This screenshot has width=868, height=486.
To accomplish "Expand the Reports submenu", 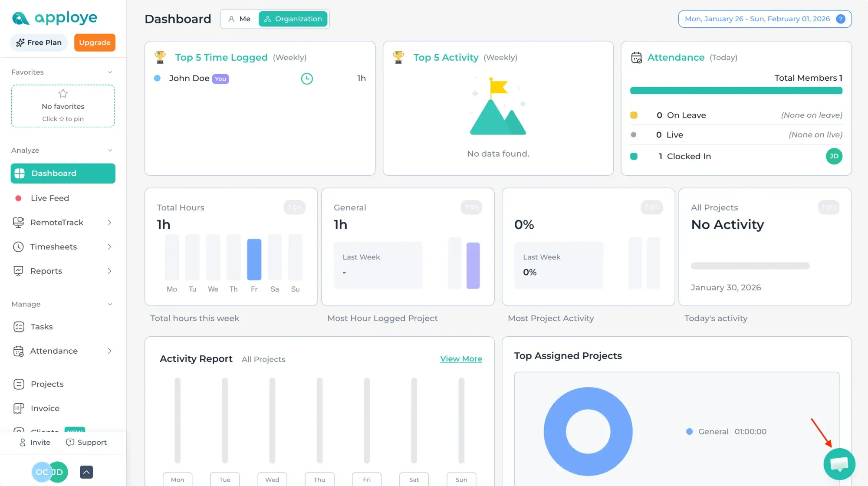I will click(109, 271).
